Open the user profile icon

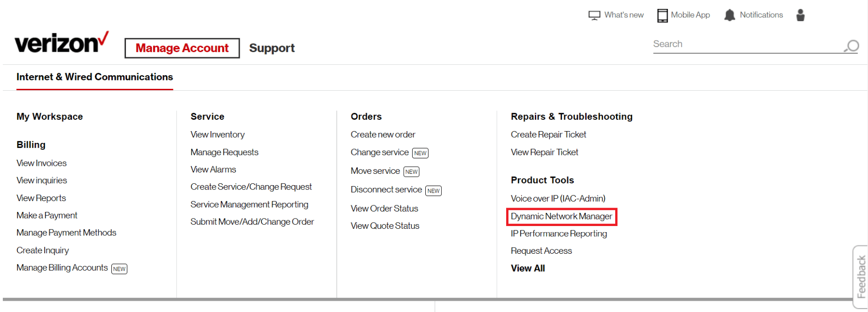tap(800, 16)
